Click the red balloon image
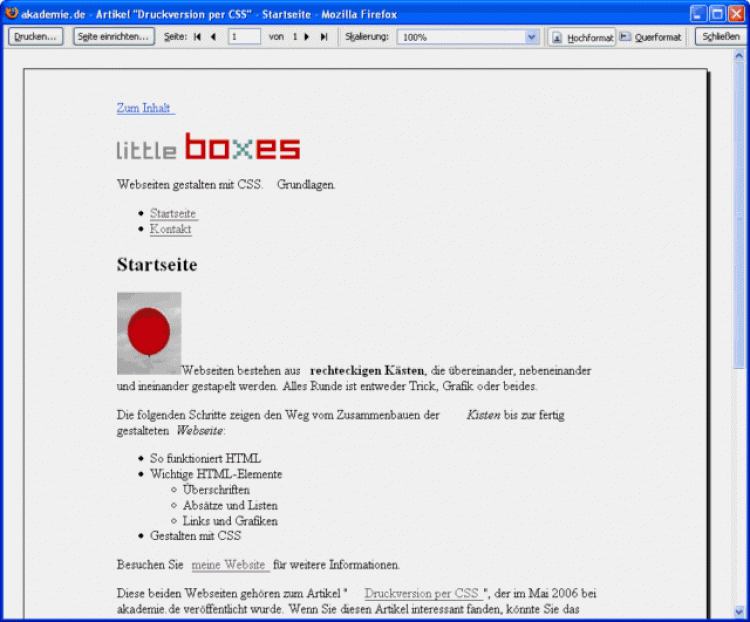 click(149, 333)
